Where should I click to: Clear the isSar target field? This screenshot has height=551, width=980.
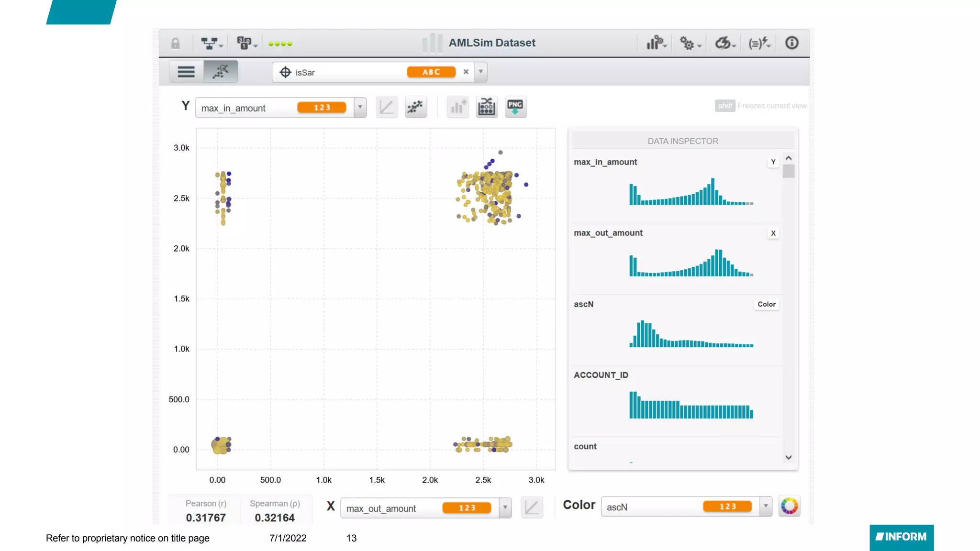click(466, 72)
